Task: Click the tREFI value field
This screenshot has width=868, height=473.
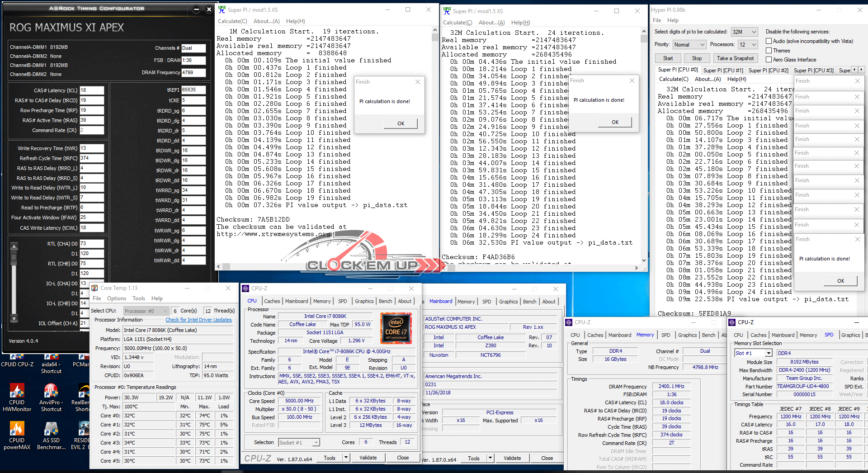Action: coord(193,90)
